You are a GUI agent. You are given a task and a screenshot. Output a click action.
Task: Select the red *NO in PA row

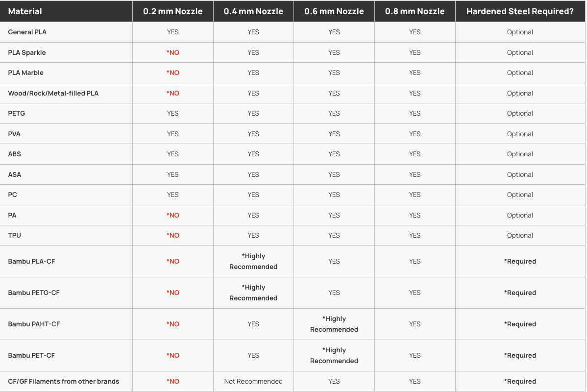173,215
